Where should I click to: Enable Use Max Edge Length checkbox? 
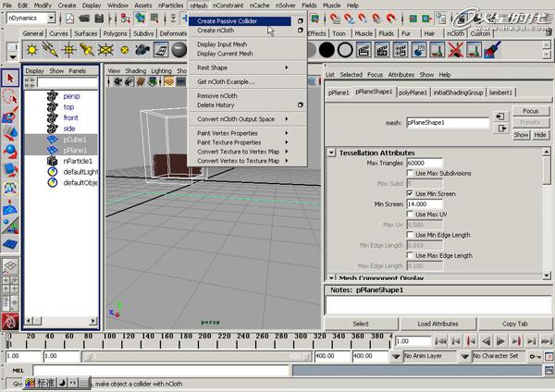[410, 255]
